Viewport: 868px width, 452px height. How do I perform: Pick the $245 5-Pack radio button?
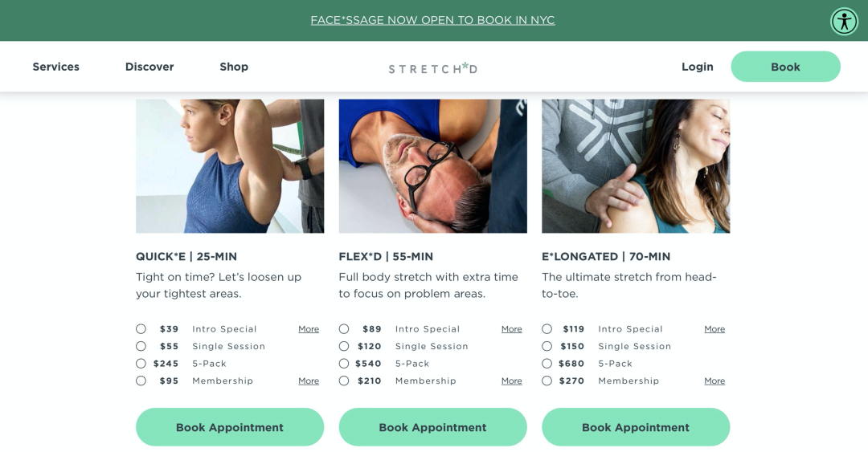141,364
